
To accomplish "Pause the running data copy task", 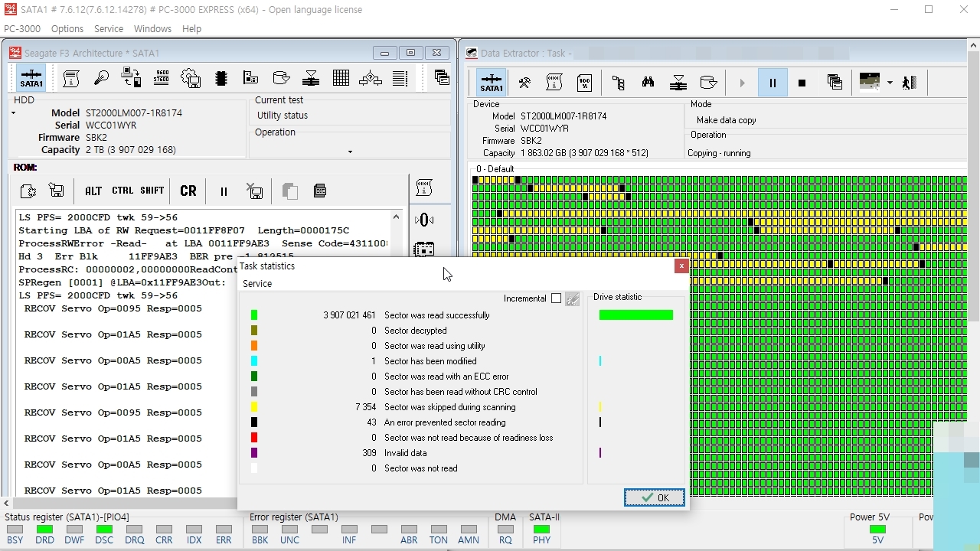I will tap(773, 83).
